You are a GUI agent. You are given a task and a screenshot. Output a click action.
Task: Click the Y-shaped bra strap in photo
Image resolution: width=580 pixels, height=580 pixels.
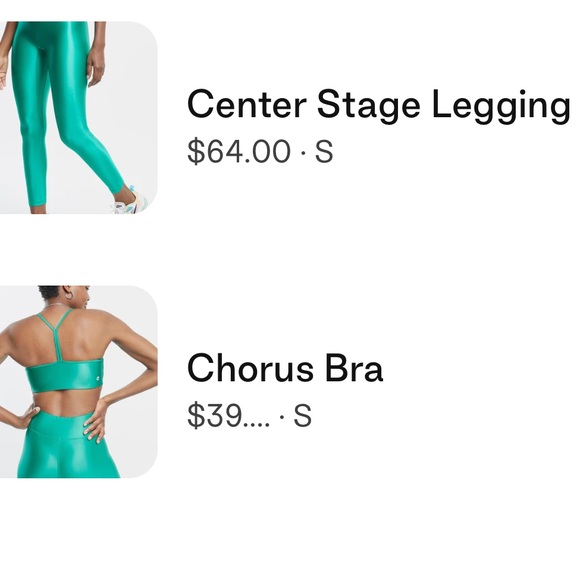pyautogui.click(x=55, y=333)
